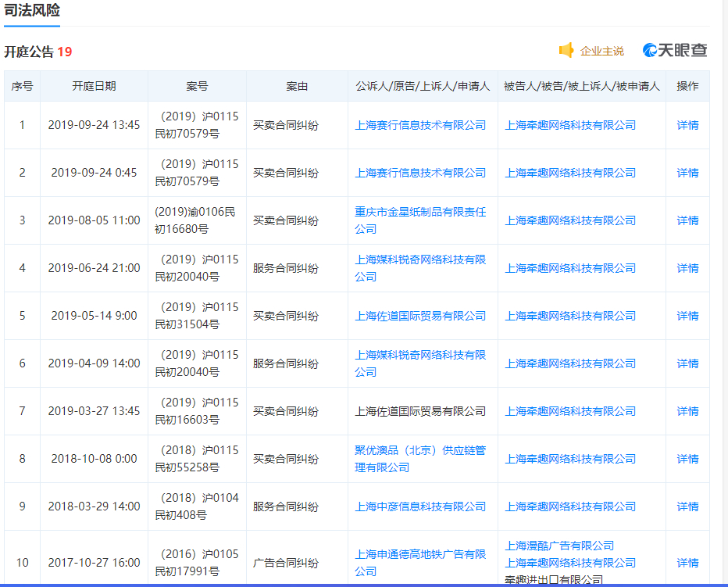728x587 pixels.
Task: Click the 开庭公告 section heading
Action: tap(29, 52)
